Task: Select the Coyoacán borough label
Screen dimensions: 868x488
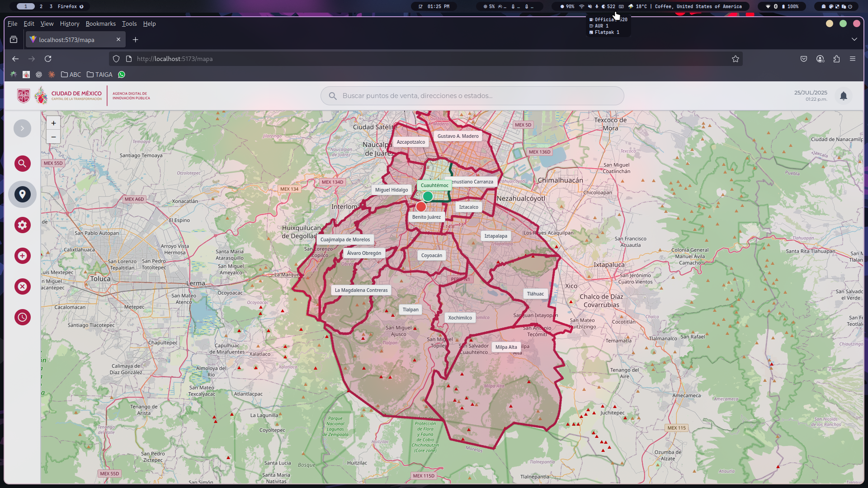Action: [431, 255]
